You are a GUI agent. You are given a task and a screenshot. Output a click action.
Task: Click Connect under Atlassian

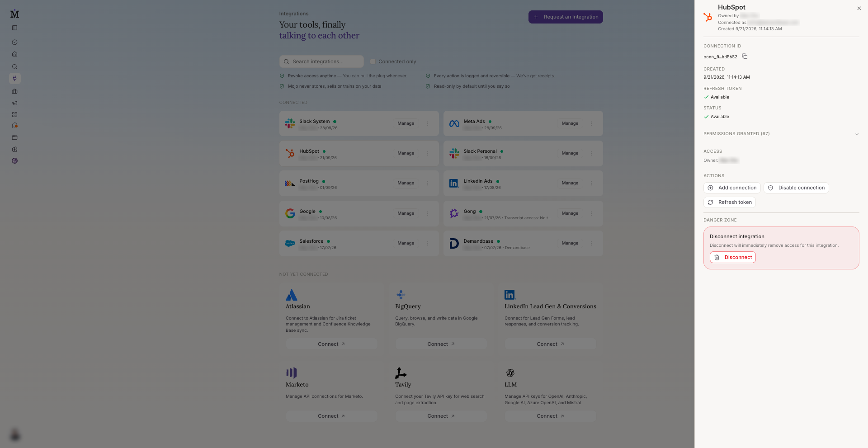click(331, 344)
